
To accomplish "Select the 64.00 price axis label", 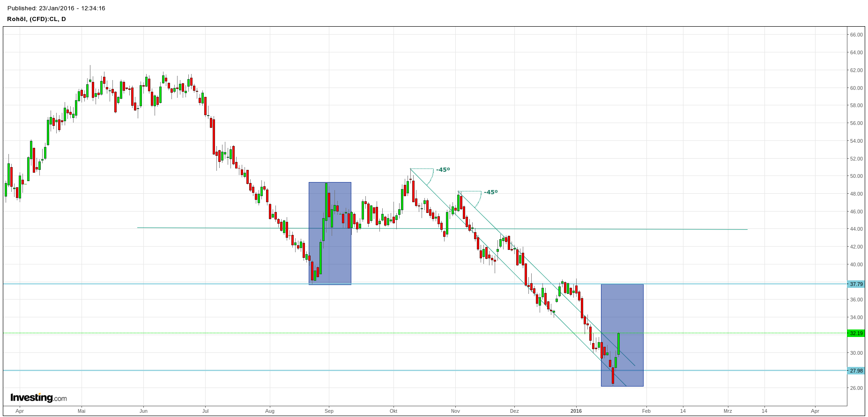I will pos(856,52).
